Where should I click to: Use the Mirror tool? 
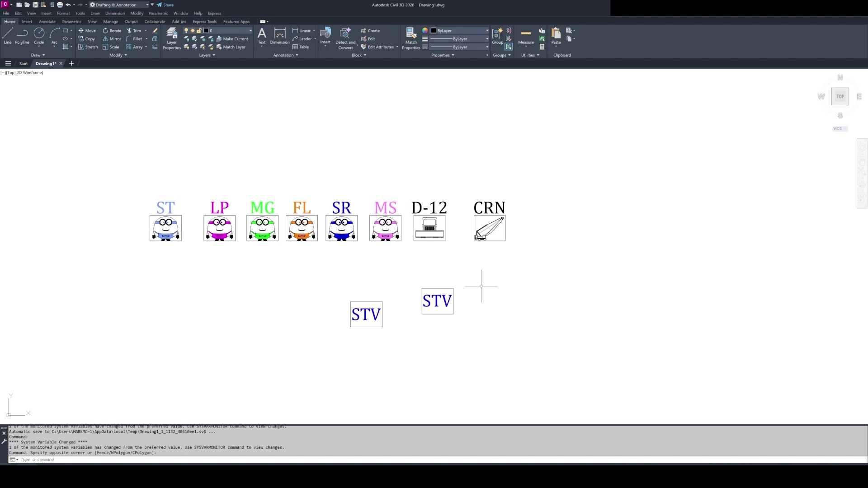(112, 39)
